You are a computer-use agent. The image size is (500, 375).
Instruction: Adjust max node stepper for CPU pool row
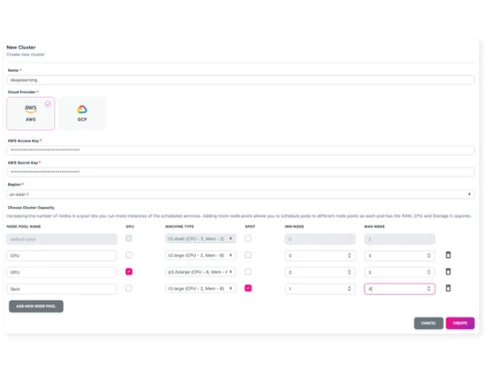click(x=429, y=255)
